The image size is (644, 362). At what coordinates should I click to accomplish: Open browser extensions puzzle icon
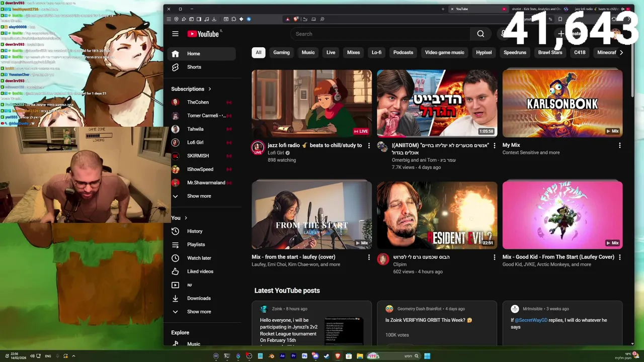(x=233, y=19)
